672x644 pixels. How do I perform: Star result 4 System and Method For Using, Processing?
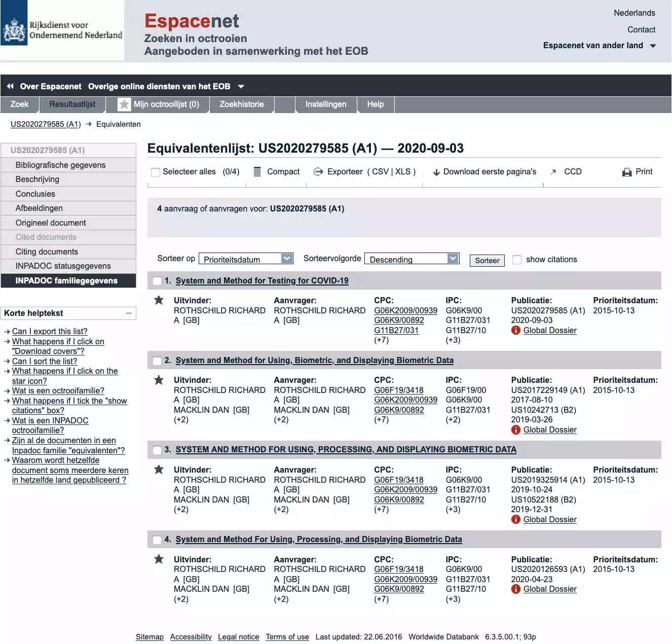point(159,559)
